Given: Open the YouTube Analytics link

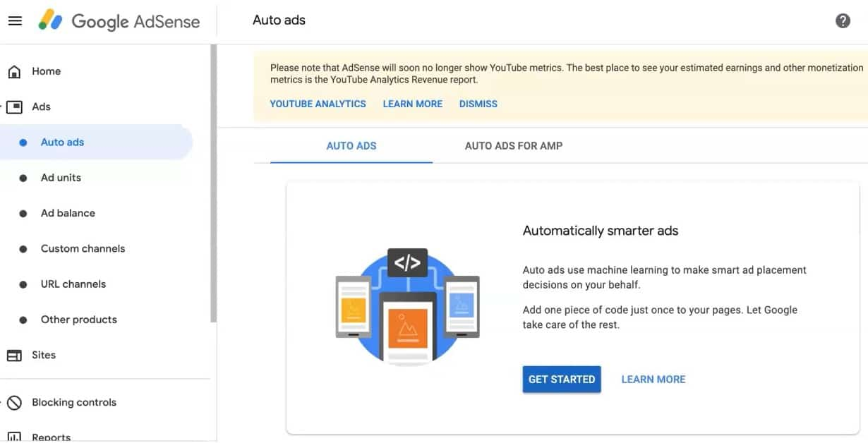Looking at the screenshot, I should click(318, 104).
